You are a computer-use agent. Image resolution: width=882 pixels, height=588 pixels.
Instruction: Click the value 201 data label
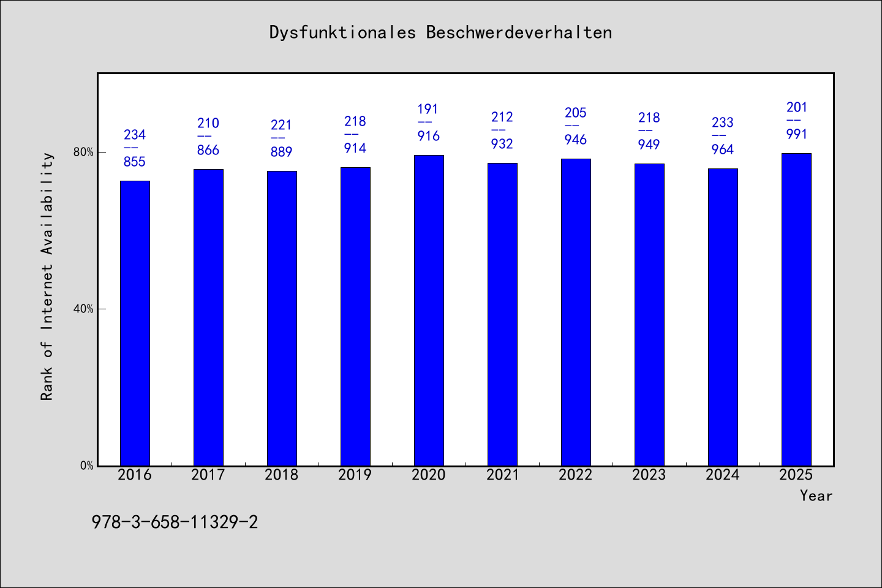tap(797, 107)
